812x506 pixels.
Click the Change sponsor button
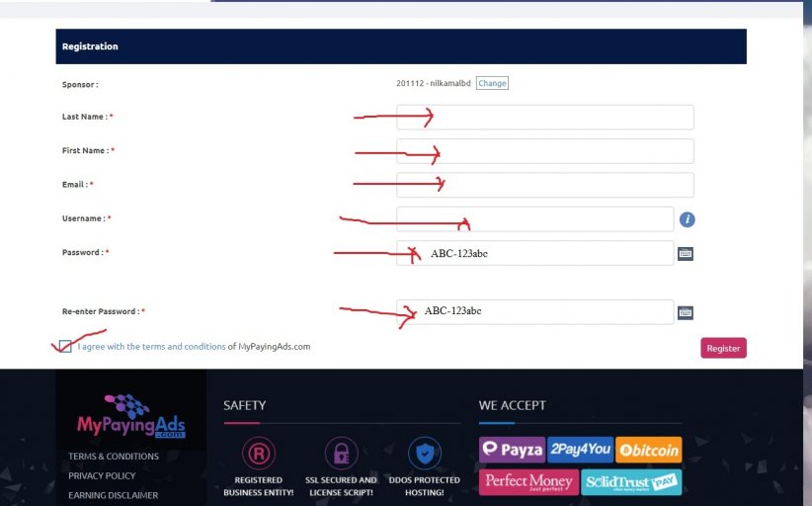point(492,83)
